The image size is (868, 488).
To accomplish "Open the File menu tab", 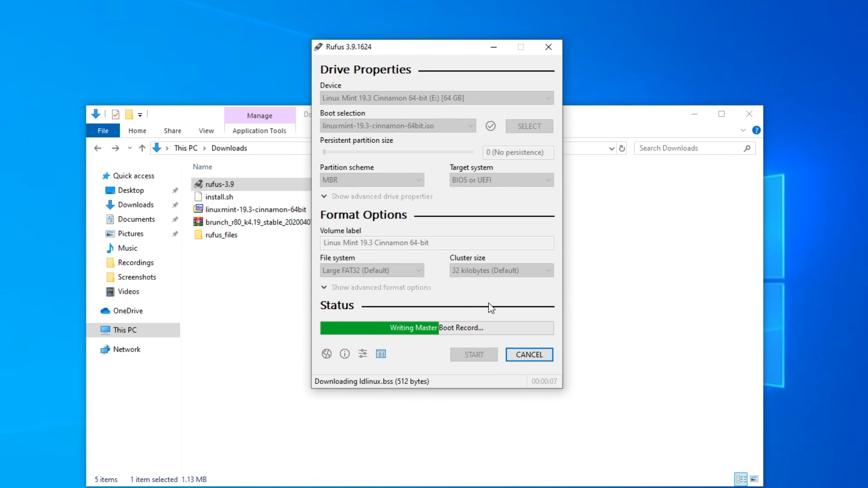I will pyautogui.click(x=103, y=131).
